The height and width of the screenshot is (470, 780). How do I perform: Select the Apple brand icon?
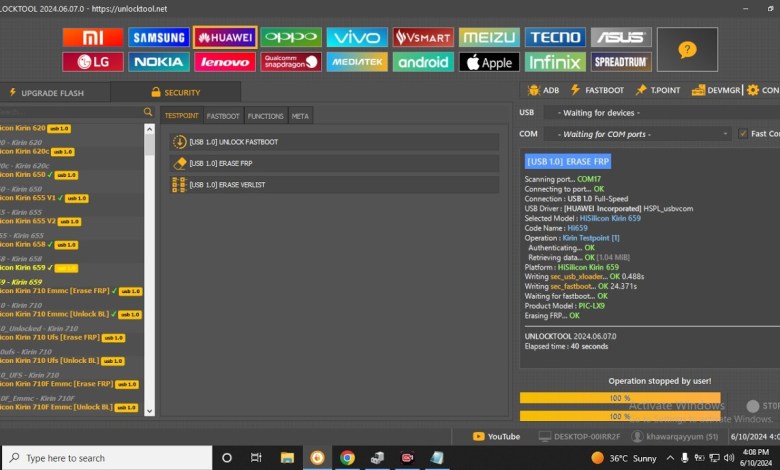(489, 62)
